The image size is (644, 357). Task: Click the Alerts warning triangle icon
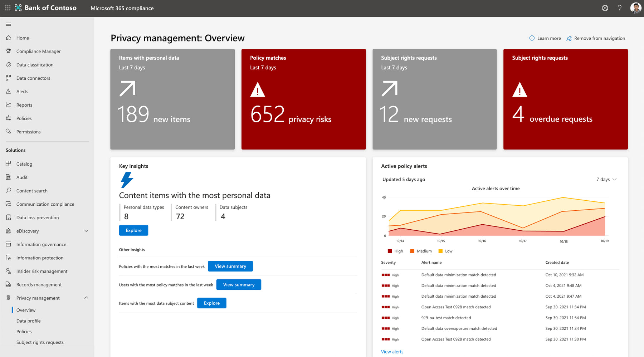[x=9, y=92]
